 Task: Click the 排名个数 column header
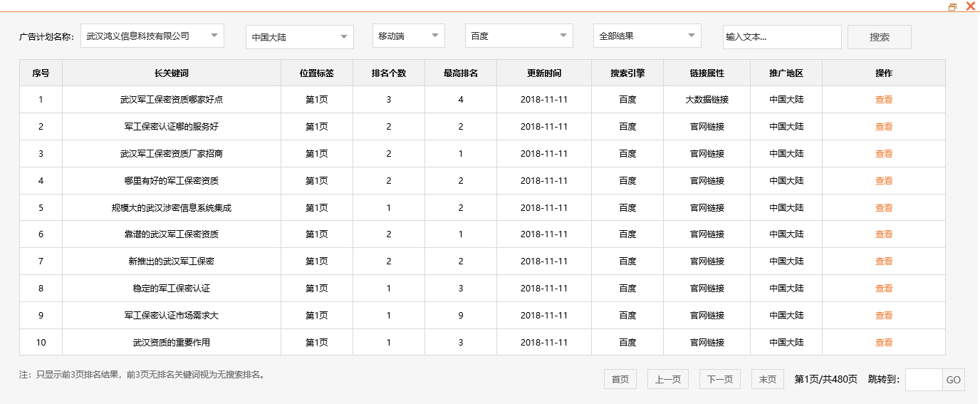(x=389, y=73)
